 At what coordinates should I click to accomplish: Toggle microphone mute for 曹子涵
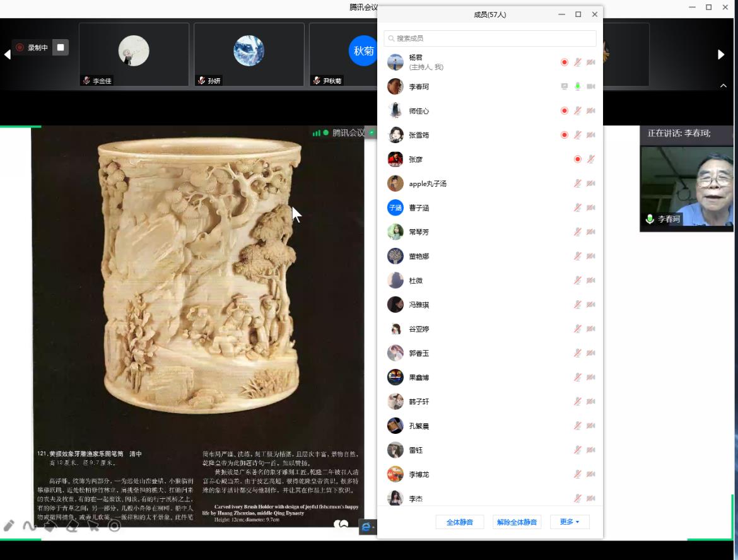577,207
